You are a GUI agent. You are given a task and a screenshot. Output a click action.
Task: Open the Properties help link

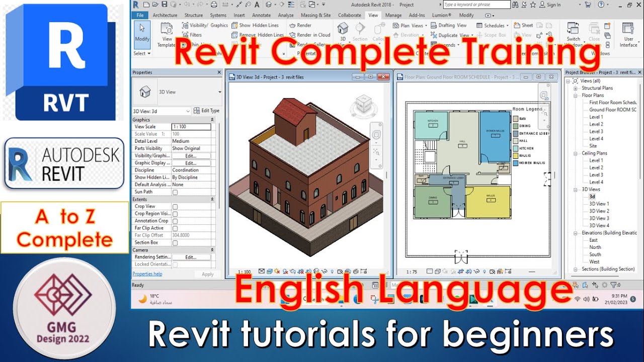tap(147, 274)
